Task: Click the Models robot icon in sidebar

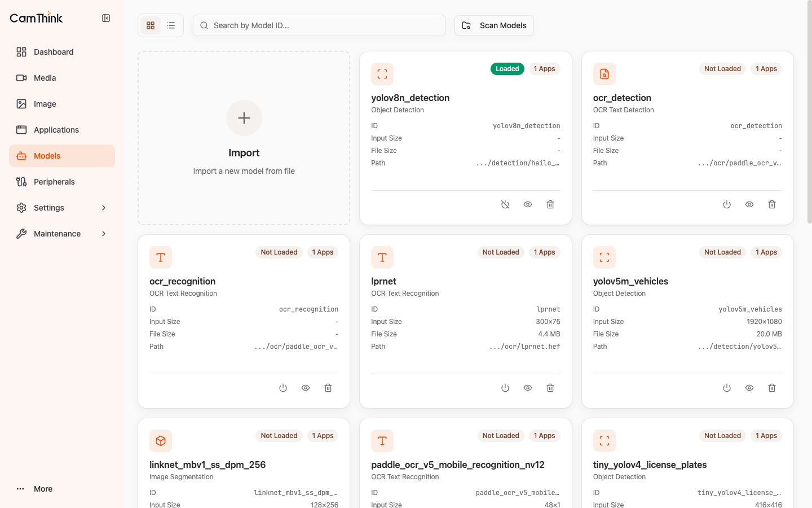Action: 21,156
